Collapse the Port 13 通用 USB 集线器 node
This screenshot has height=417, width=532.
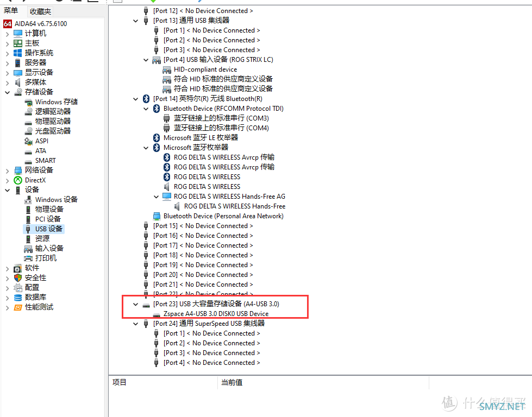point(136,21)
